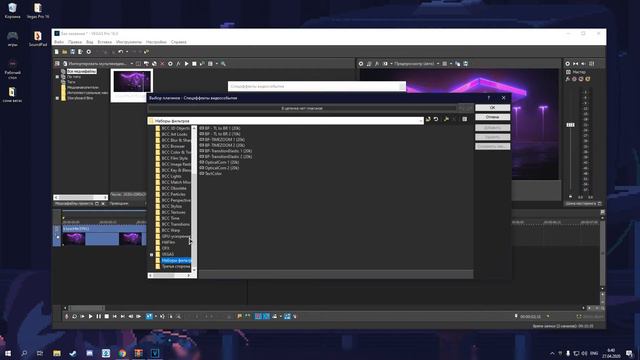Open the Инструменты menu
The width and height of the screenshot is (640, 360).
click(x=129, y=42)
